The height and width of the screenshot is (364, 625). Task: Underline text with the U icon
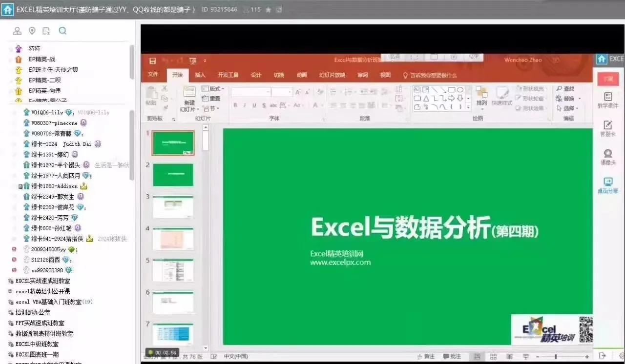tap(254, 105)
